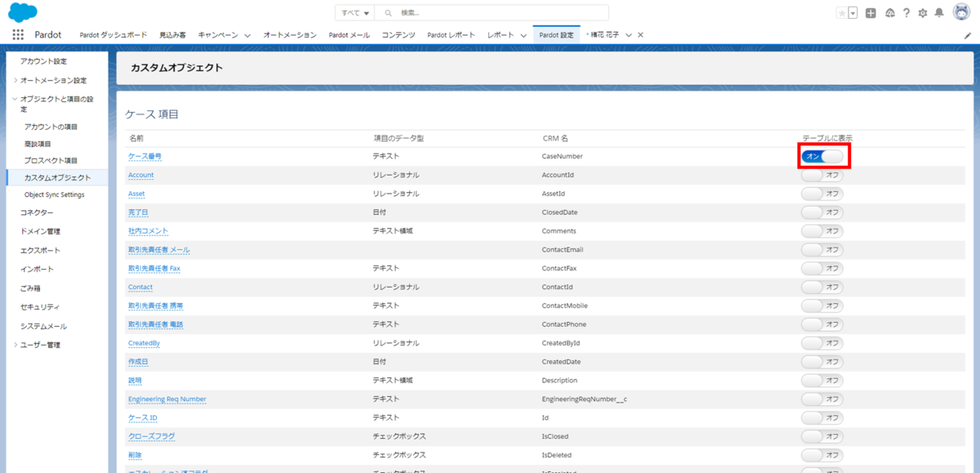
Task: Open the ケース ID field link
Action: [x=142, y=417]
